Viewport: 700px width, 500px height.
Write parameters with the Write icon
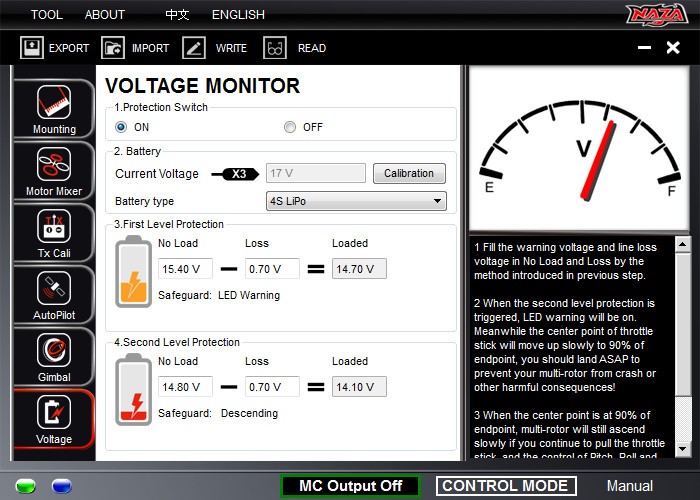click(194, 47)
